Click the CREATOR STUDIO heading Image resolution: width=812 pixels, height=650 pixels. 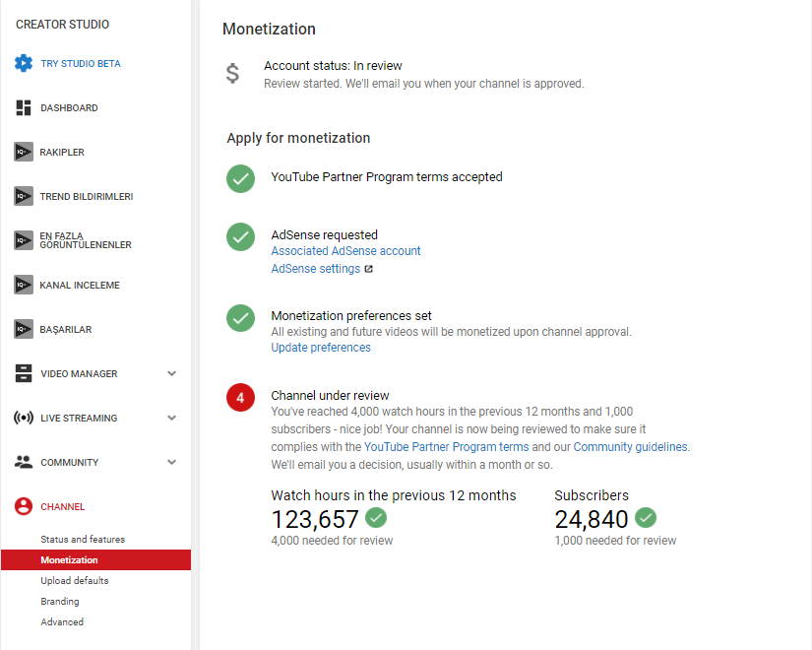click(x=62, y=25)
